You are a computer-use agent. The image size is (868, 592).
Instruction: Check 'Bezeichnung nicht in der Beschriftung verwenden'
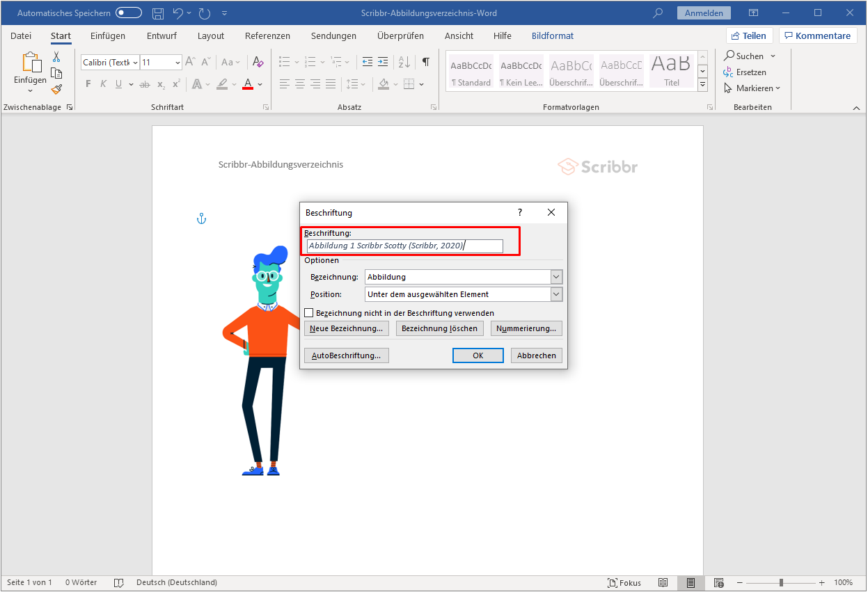[x=309, y=313]
